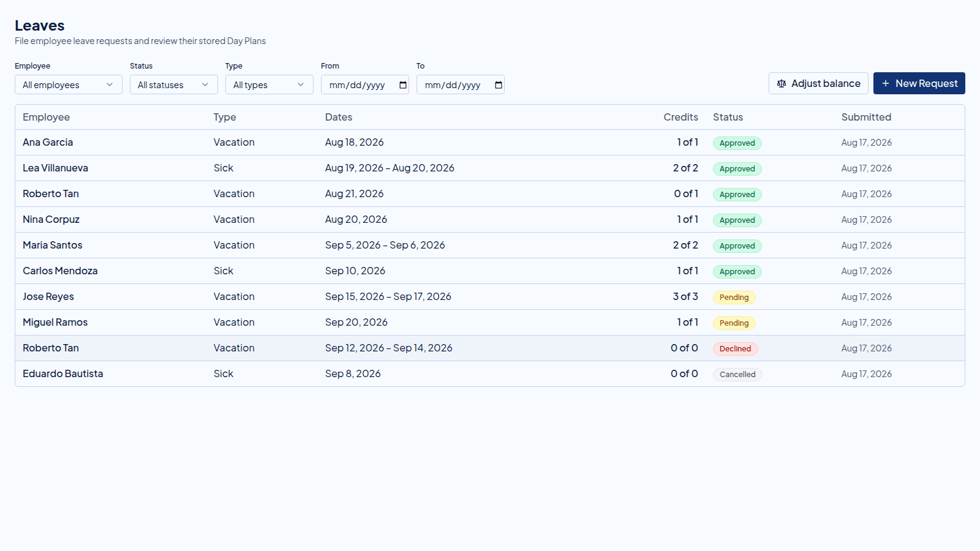Click dates Aug 19, 2026 – Aug 20, 2026
The width and height of the screenshot is (980, 551).
pyautogui.click(x=390, y=168)
